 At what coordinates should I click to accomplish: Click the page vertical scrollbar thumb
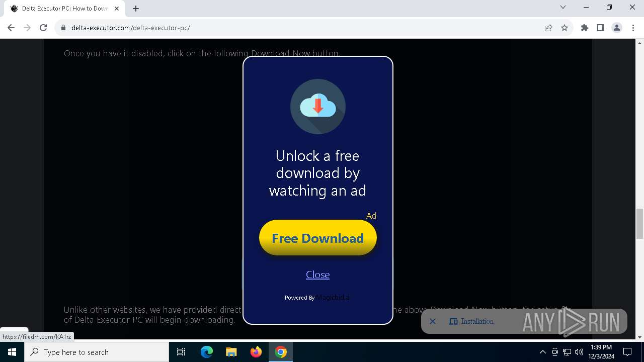point(640,224)
